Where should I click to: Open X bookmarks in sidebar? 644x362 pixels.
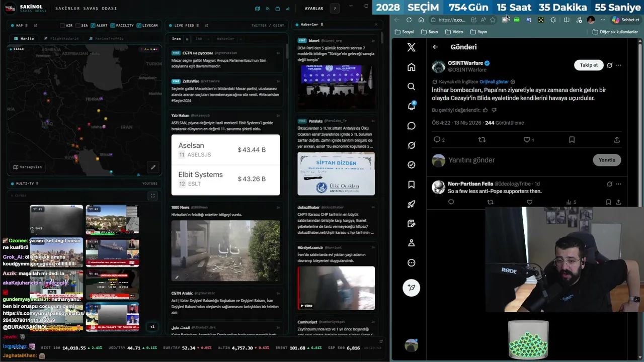(x=411, y=185)
